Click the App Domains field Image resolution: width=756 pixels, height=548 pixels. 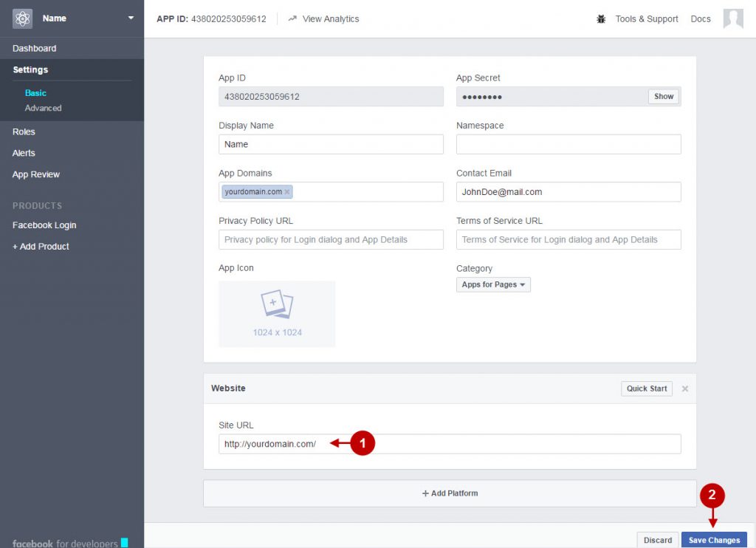[x=331, y=191]
